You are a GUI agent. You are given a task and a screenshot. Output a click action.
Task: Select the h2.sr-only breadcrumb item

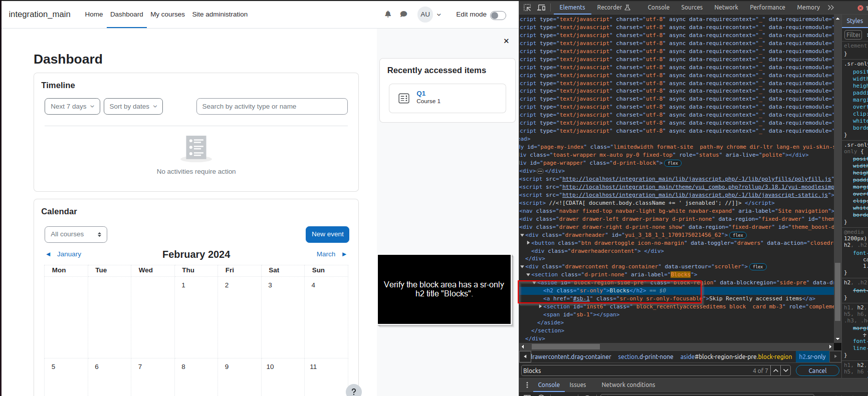tap(812, 357)
